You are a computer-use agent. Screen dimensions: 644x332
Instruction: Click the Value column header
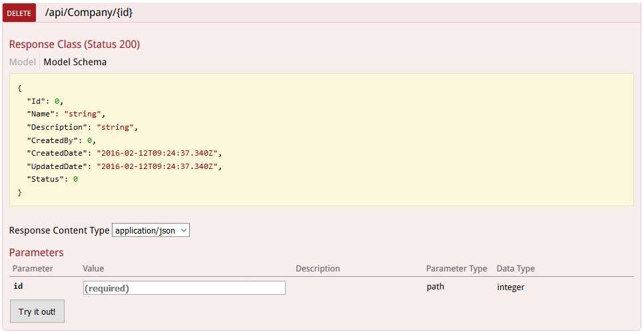(93, 268)
